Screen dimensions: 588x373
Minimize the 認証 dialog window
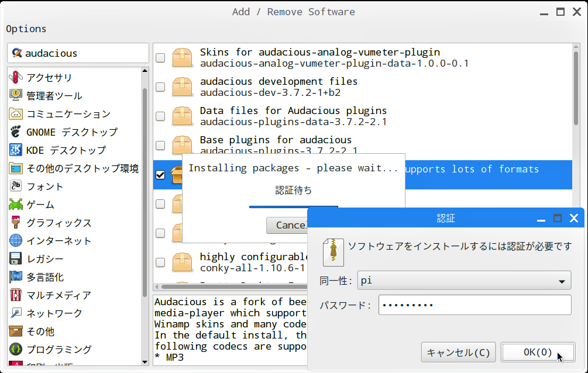541,219
